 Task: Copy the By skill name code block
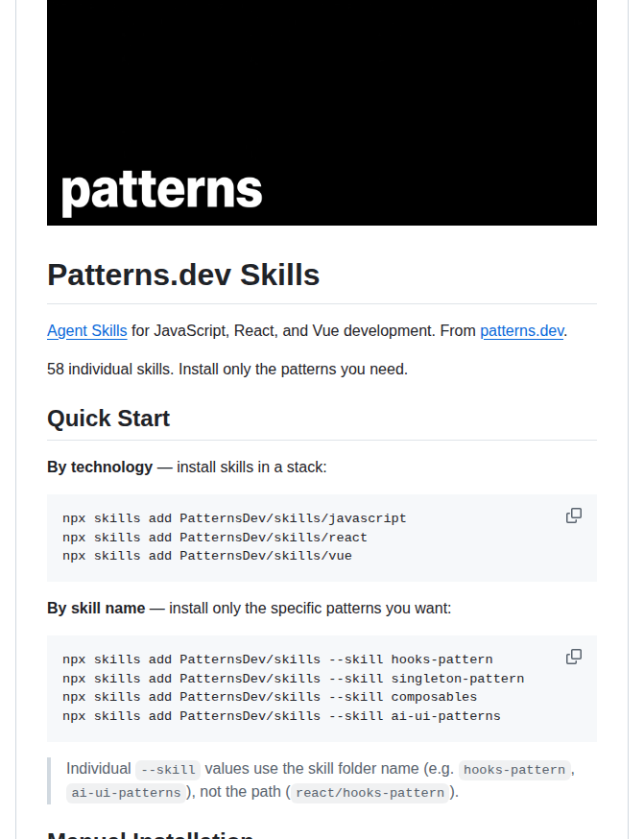coord(573,657)
